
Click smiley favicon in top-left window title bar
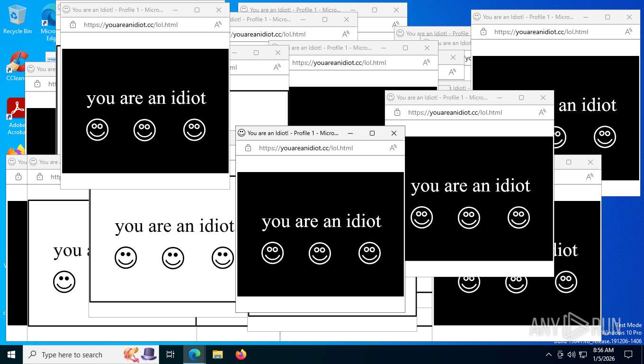[x=66, y=9]
